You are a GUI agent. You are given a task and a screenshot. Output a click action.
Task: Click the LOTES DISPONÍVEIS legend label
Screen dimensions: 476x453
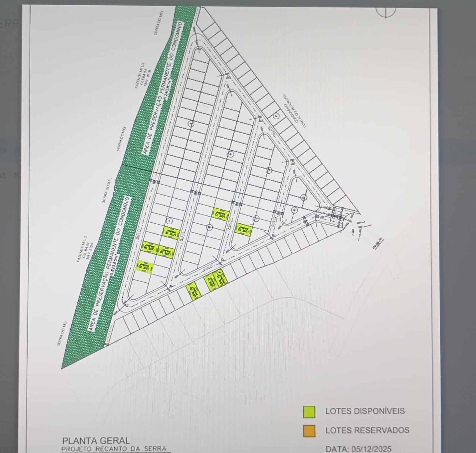365,411
